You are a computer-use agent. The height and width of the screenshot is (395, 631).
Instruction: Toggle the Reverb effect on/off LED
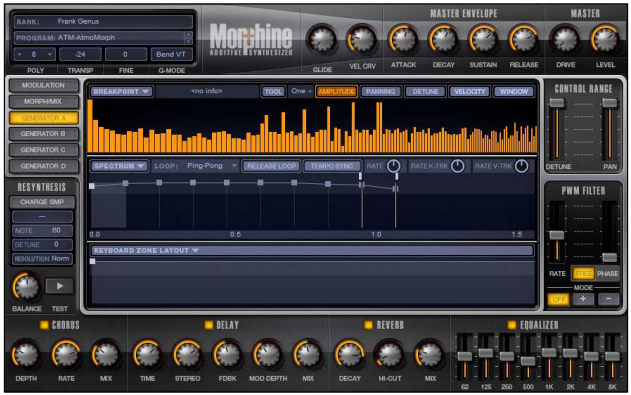pyautogui.click(x=368, y=325)
